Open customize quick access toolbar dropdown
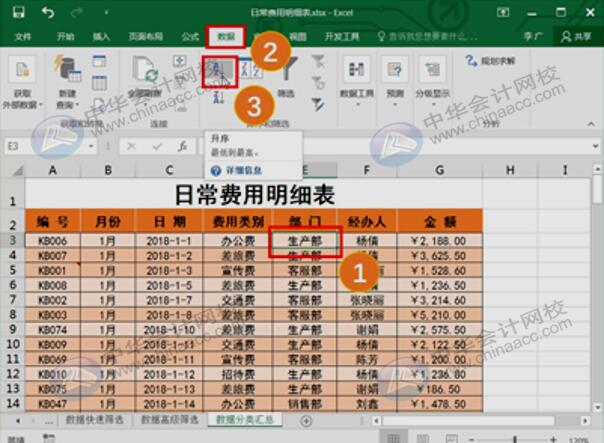This screenshot has width=604, height=443. pos(106,13)
